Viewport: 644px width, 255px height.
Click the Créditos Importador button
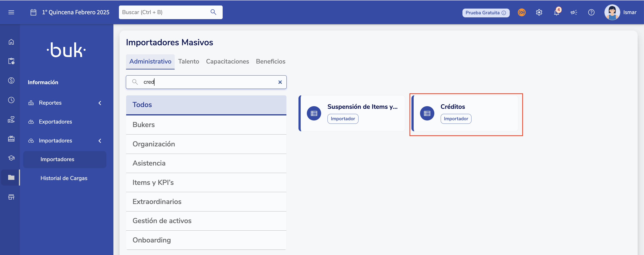pyautogui.click(x=456, y=119)
